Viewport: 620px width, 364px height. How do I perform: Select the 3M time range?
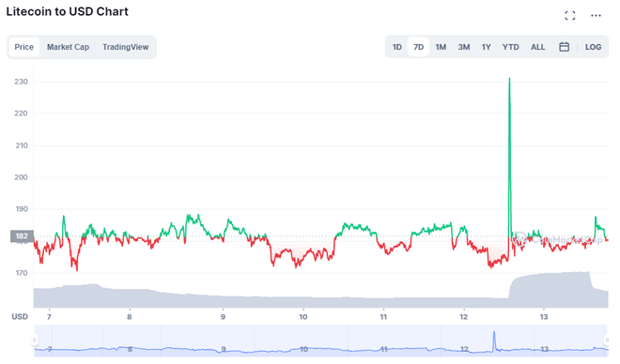pyautogui.click(x=464, y=47)
